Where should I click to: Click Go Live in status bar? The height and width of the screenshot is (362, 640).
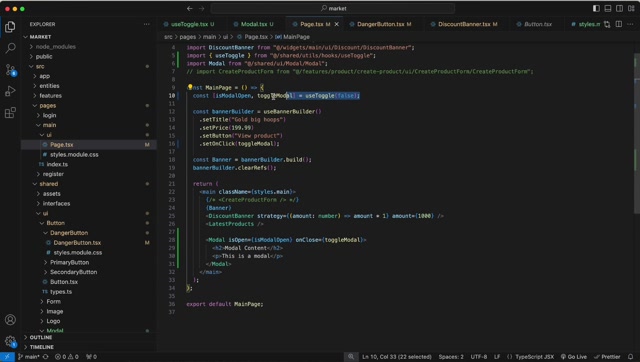573,357
